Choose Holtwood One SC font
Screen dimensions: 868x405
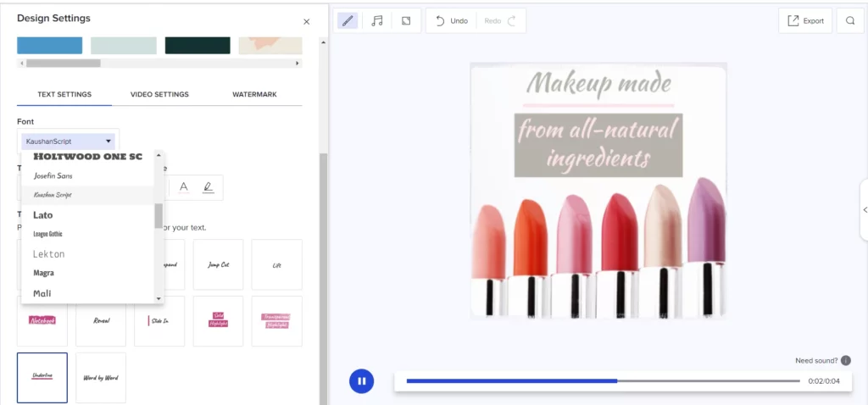click(87, 157)
